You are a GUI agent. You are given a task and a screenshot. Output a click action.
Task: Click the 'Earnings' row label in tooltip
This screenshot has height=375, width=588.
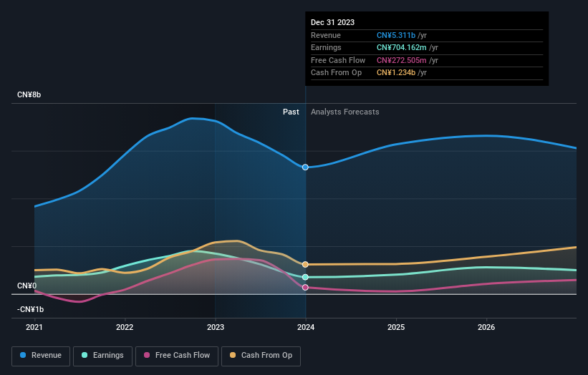[327, 47]
